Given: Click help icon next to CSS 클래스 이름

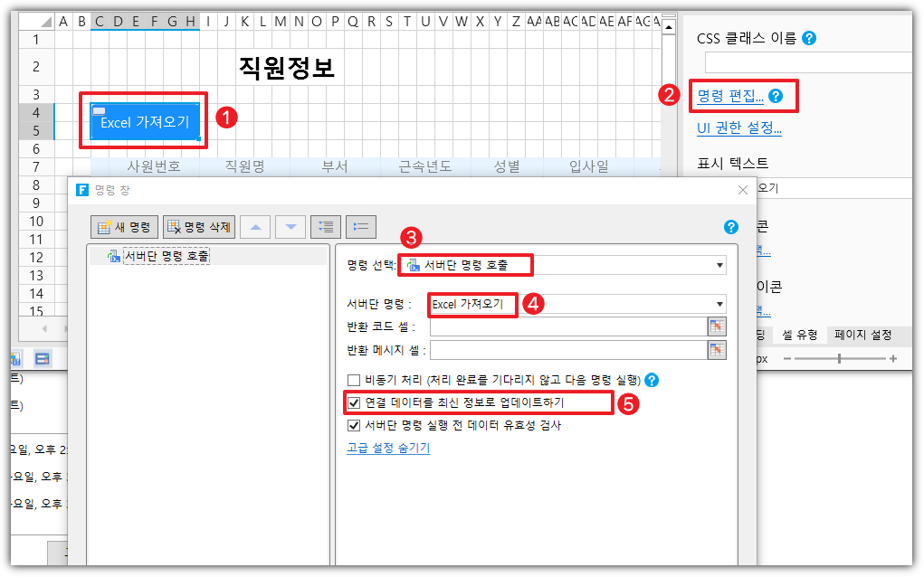Looking at the screenshot, I should tap(809, 38).
